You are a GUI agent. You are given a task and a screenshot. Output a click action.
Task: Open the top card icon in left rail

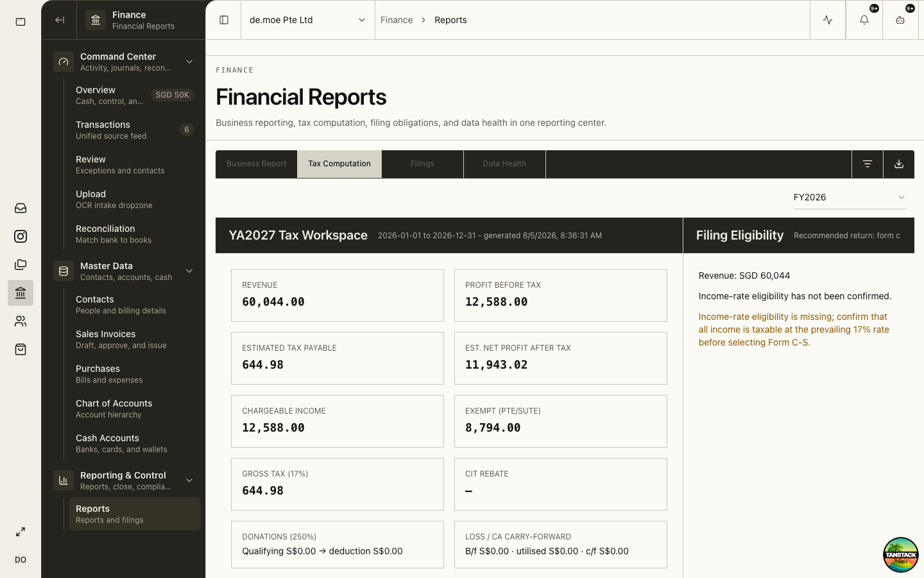21,22
